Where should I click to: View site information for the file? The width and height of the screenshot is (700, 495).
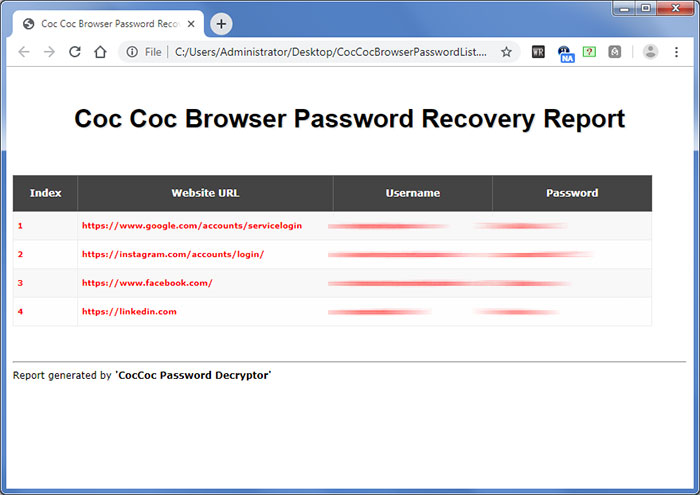tap(133, 52)
